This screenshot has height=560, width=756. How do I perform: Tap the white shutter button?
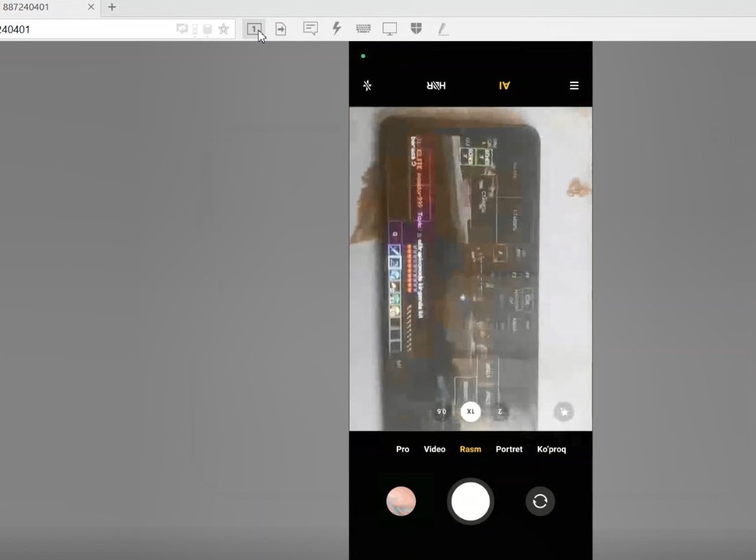tap(470, 501)
